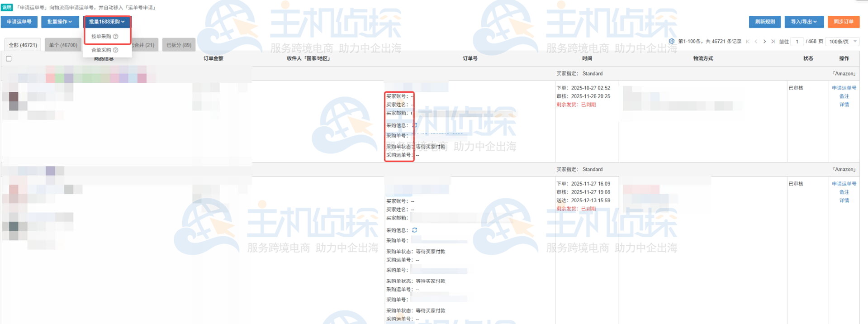Open the 100条/页 page size selector
868x324 pixels.
pyautogui.click(x=842, y=42)
